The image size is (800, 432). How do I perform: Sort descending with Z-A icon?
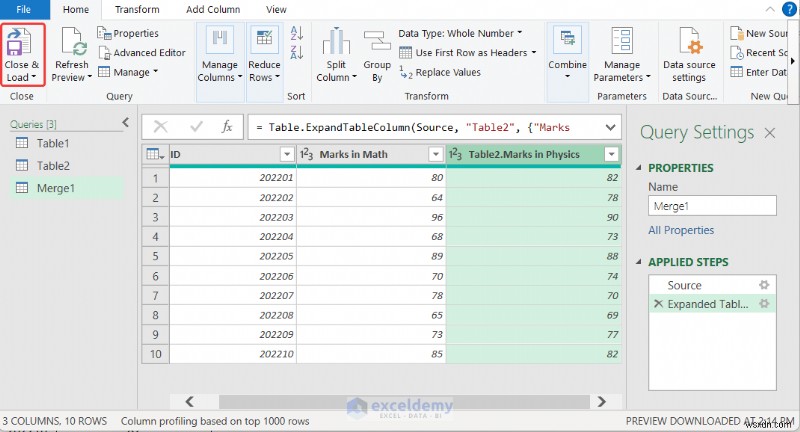click(297, 52)
